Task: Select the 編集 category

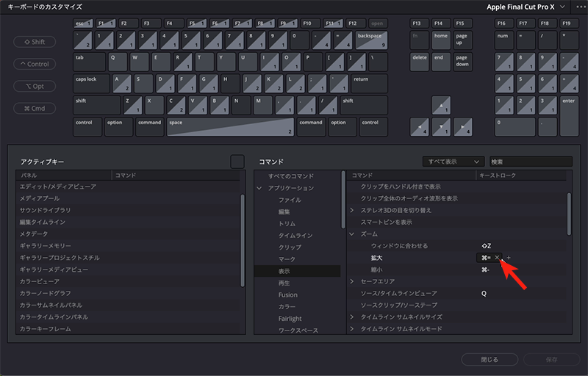Action: point(284,212)
